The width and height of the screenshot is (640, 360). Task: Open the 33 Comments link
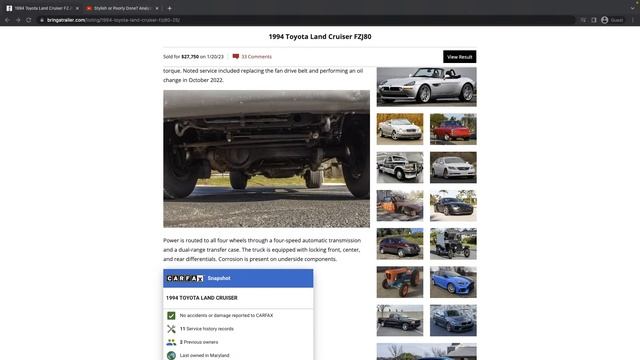click(256, 57)
